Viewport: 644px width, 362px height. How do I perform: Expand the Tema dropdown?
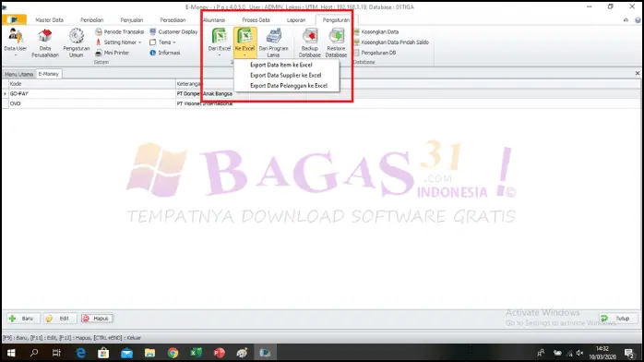[x=174, y=42]
